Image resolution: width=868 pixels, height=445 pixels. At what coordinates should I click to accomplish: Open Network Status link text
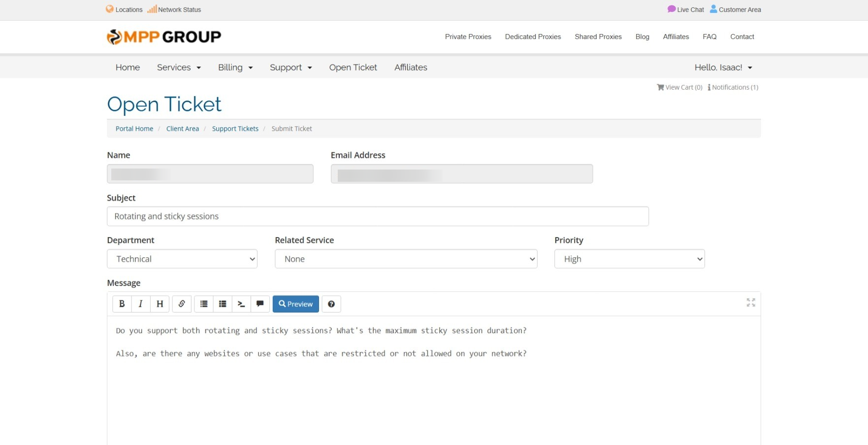179,9
